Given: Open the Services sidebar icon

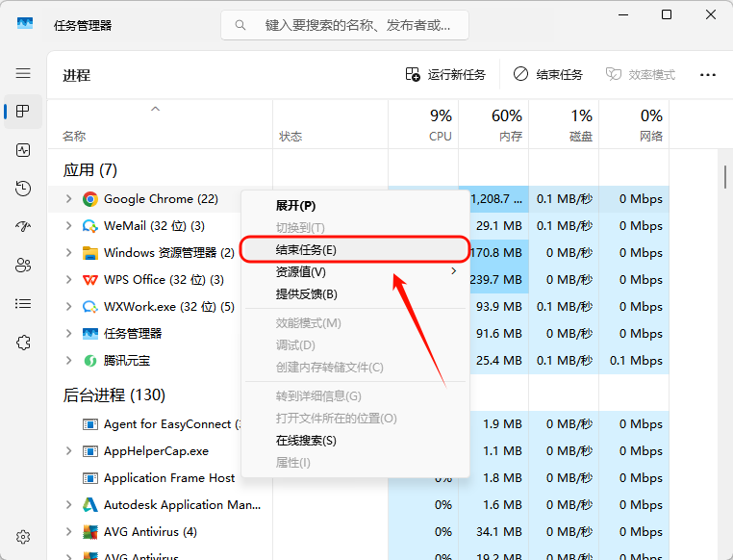Looking at the screenshot, I should click(x=23, y=343).
